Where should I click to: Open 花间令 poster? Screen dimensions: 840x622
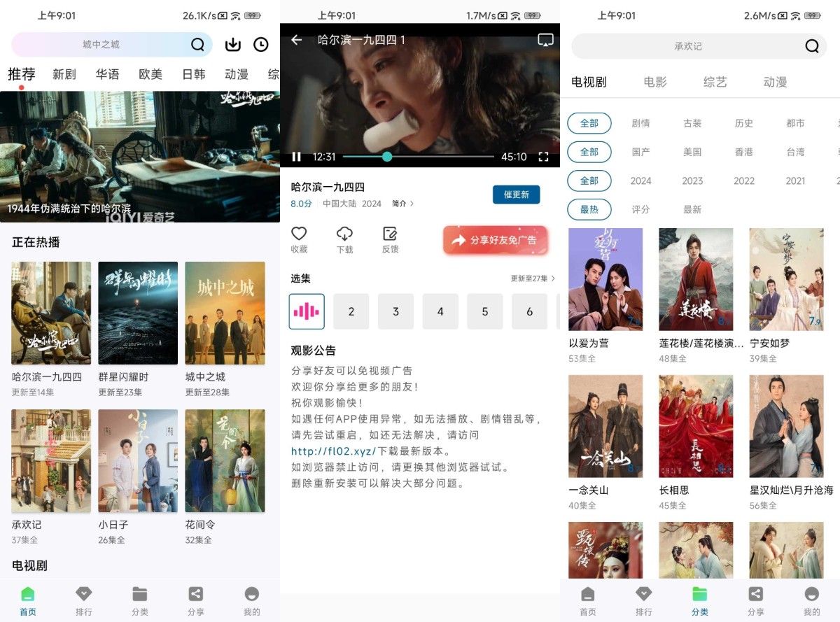tap(225, 460)
